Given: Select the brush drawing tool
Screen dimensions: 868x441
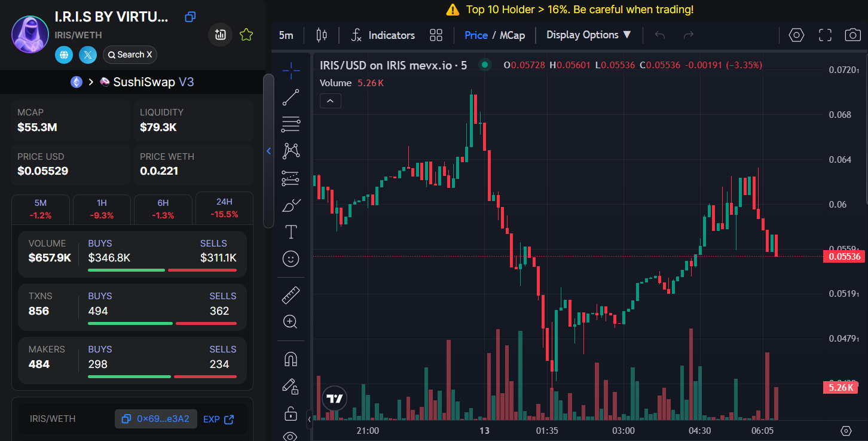Looking at the screenshot, I should [291, 205].
